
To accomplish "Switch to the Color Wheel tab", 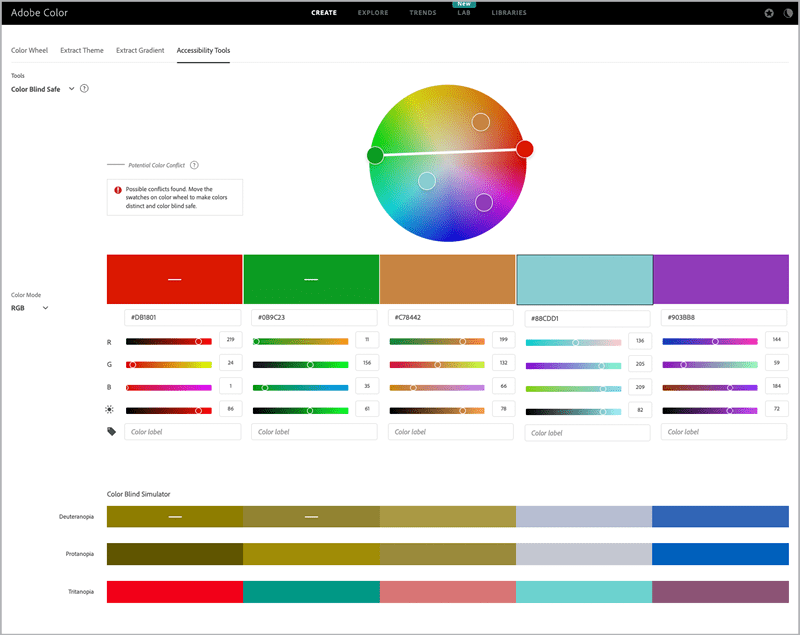I will click(30, 50).
